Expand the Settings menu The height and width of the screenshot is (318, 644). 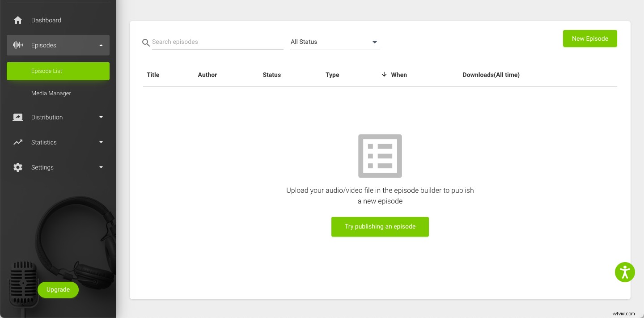point(101,167)
